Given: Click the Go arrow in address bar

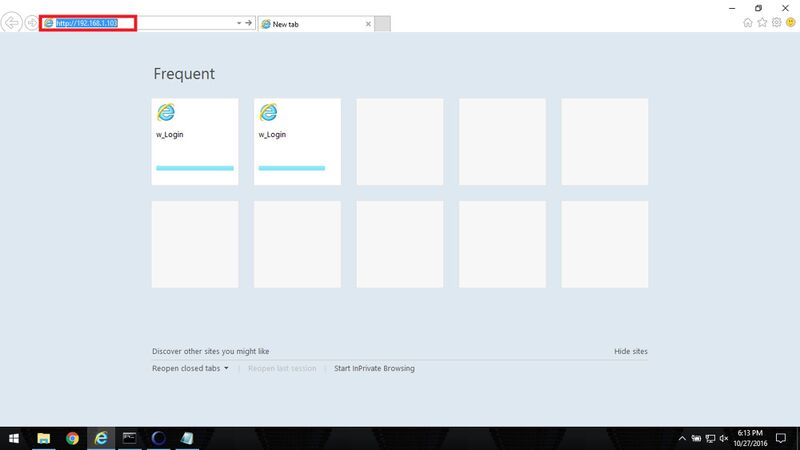Looking at the screenshot, I should (x=248, y=23).
